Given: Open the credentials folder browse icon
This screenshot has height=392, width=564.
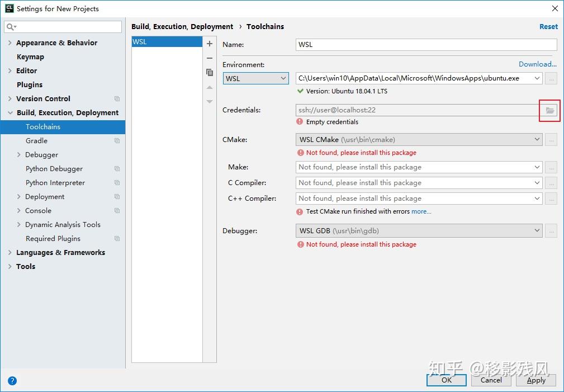Looking at the screenshot, I should (550, 110).
